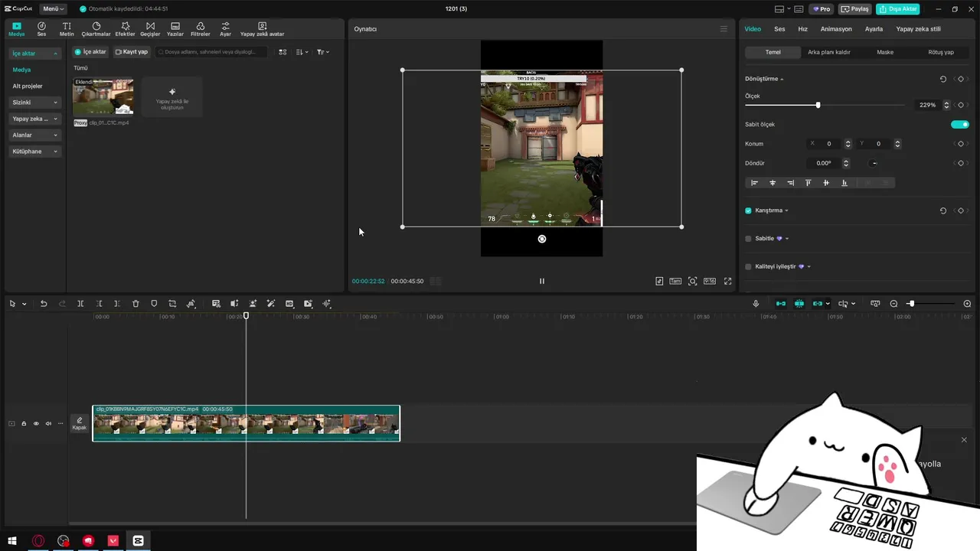Open the Geçişler transitions panel
Image resolution: width=980 pixels, height=551 pixels.
(150, 29)
